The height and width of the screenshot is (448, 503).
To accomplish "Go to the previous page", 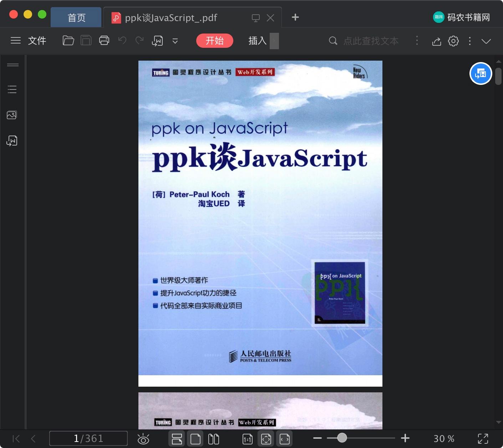I will pyautogui.click(x=33, y=439).
